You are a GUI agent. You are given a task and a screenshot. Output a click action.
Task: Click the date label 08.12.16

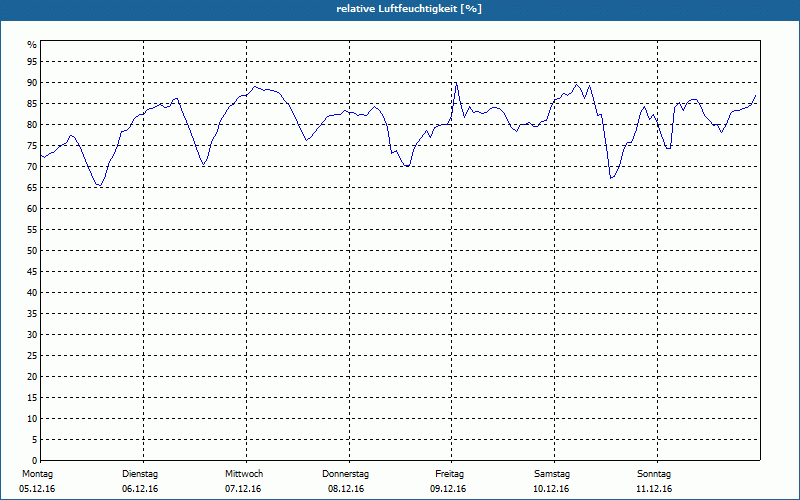pyautogui.click(x=346, y=489)
